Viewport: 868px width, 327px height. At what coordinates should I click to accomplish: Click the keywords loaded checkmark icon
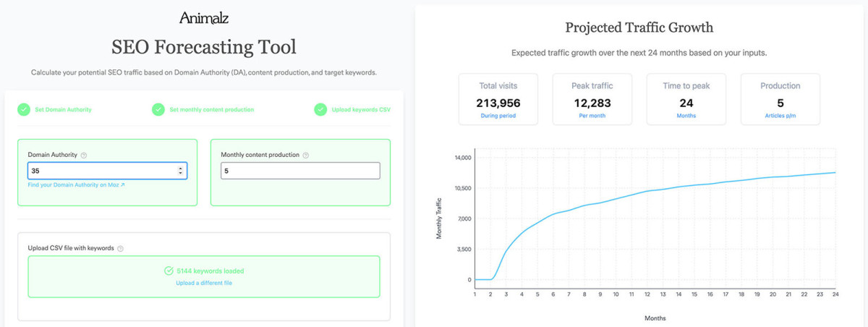click(169, 271)
